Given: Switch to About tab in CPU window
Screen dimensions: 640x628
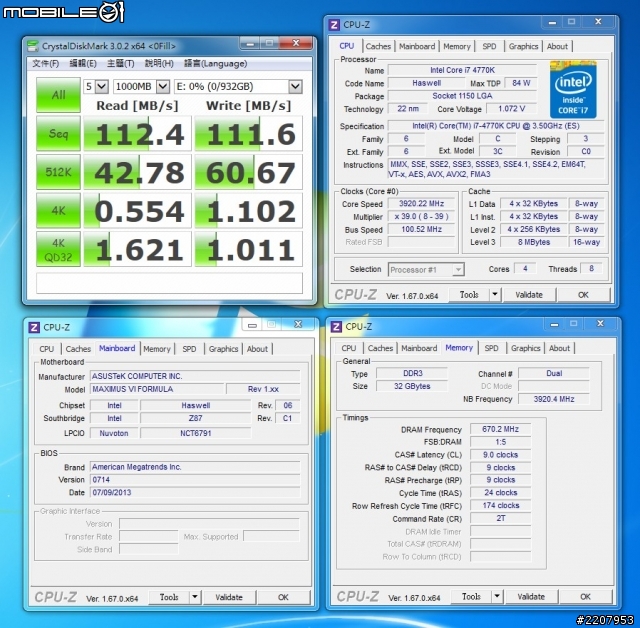Looking at the screenshot, I should click(x=557, y=47).
